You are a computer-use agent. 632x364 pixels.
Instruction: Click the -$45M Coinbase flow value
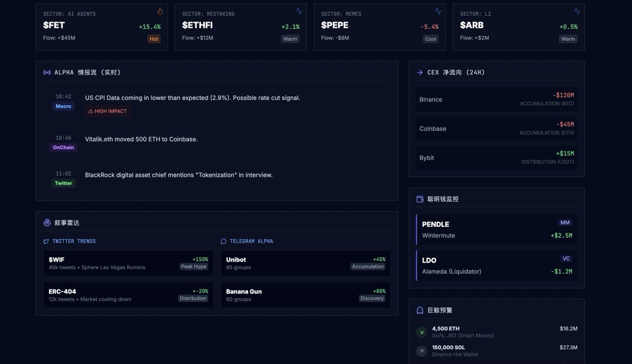565,124
